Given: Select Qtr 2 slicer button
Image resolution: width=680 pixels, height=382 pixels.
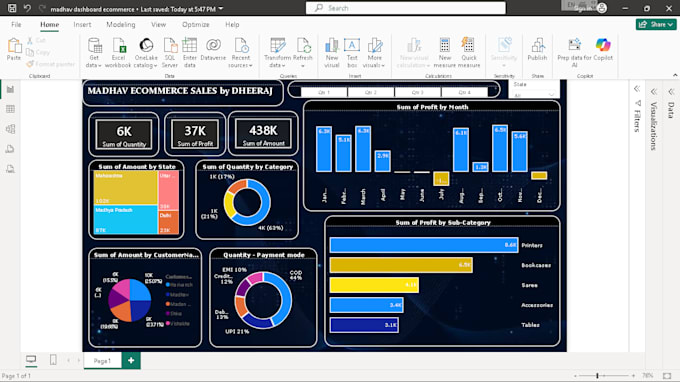Looking at the screenshot, I should [371, 92].
